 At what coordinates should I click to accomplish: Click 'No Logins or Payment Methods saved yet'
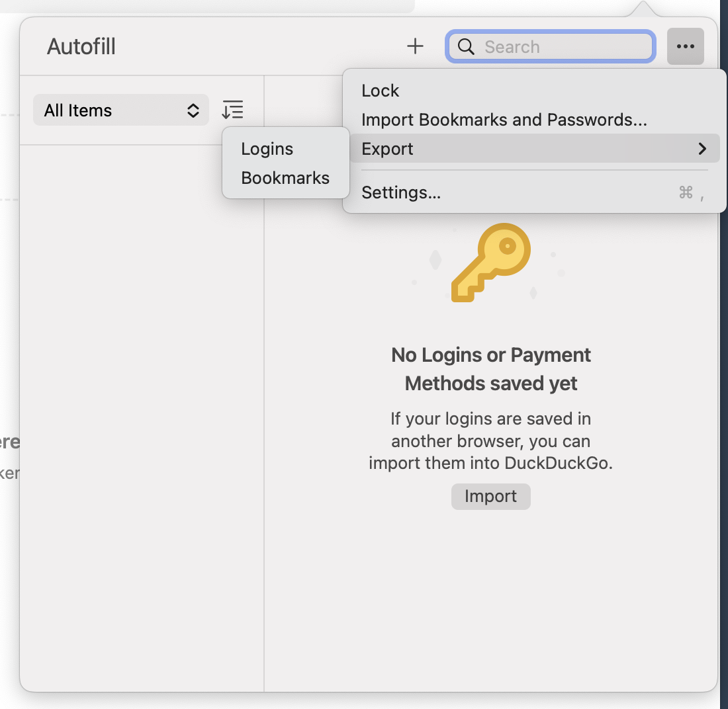[x=491, y=369]
